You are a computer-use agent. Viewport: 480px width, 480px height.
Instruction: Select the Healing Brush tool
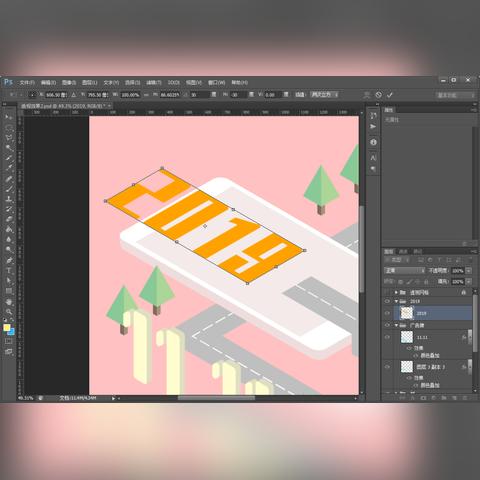(x=9, y=179)
